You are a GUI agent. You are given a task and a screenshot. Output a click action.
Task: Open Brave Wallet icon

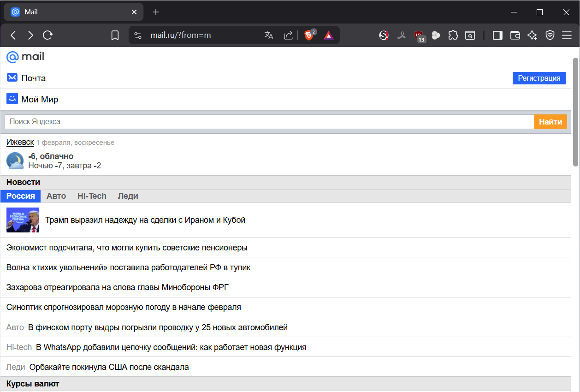tap(515, 35)
